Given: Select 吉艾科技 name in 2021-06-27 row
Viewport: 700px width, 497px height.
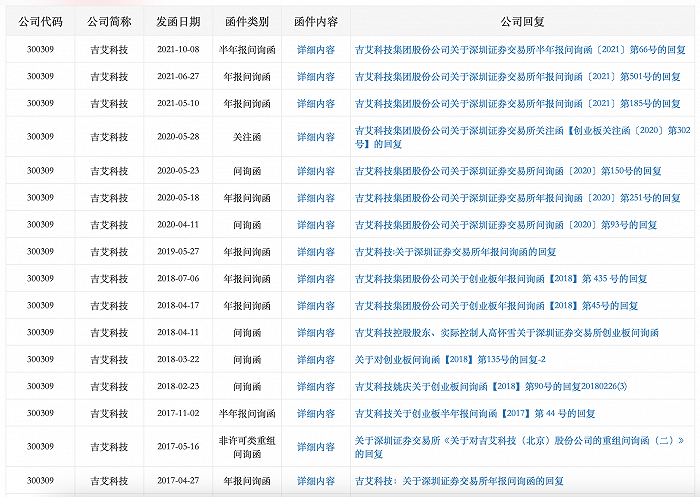Looking at the screenshot, I should (x=109, y=77).
